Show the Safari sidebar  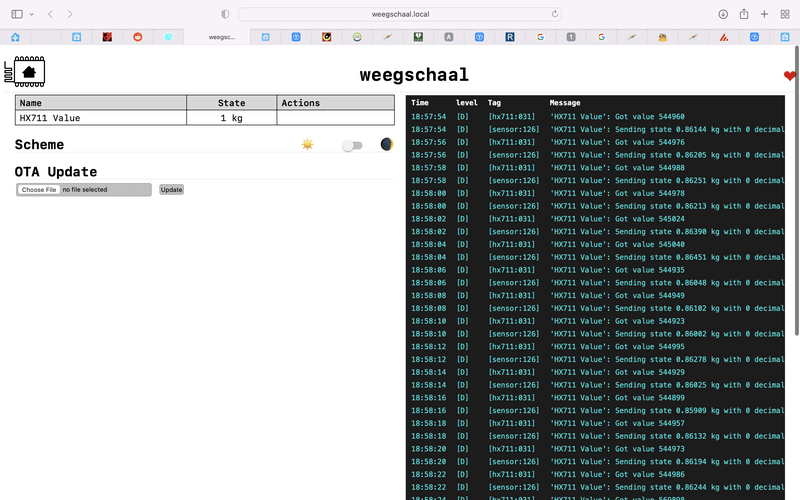[17, 14]
